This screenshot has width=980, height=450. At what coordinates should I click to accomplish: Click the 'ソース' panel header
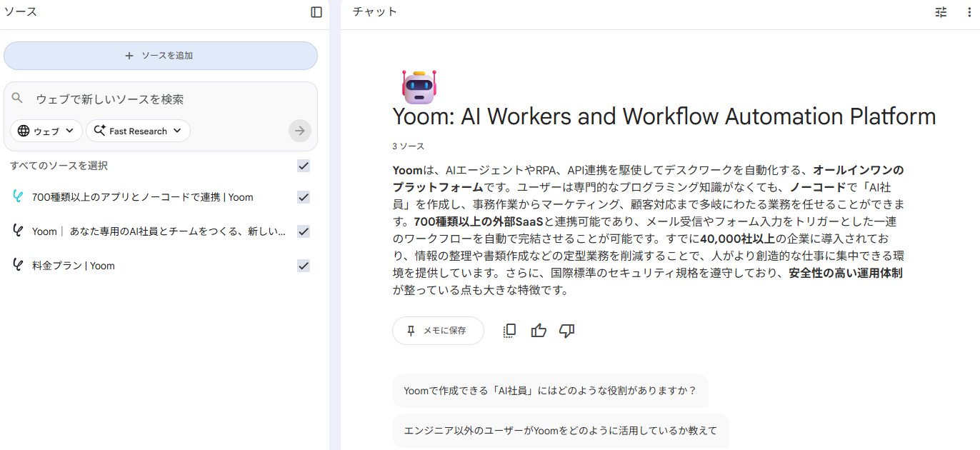[x=21, y=11]
